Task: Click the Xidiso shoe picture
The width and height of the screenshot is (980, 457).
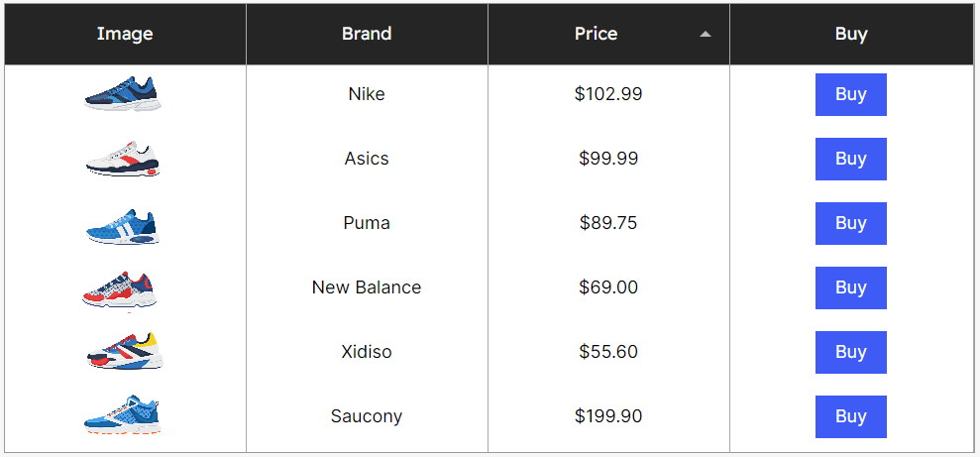Action: pos(125,351)
